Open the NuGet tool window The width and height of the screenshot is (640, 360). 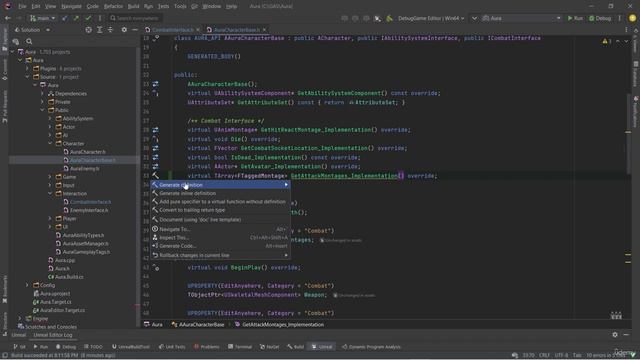(270, 347)
